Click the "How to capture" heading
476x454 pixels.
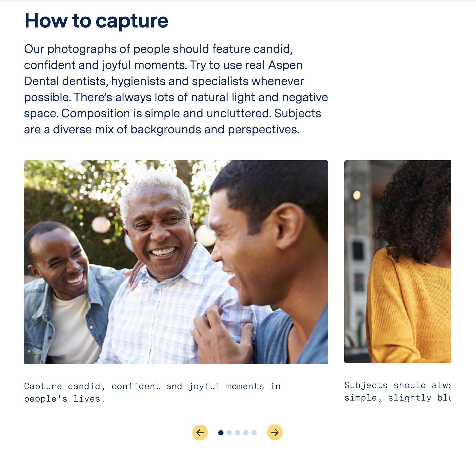coord(96,21)
